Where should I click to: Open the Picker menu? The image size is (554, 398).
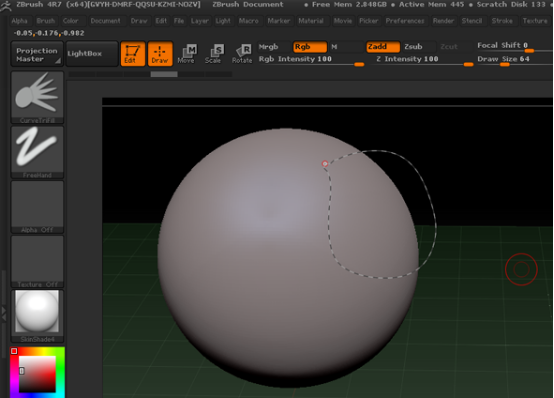[369, 21]
